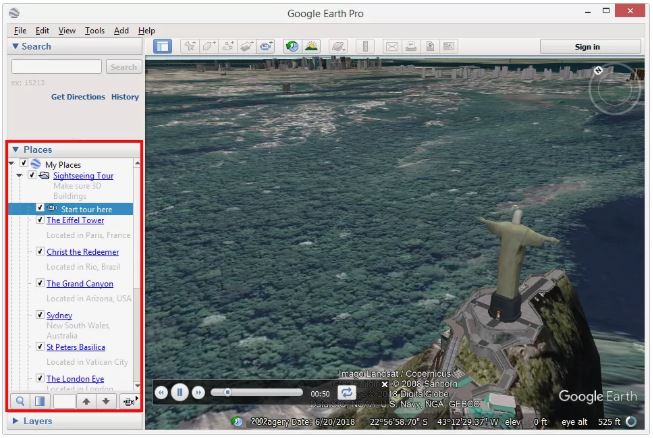Click in the search input field
This screenshot has width=653, height=438.
56,67
